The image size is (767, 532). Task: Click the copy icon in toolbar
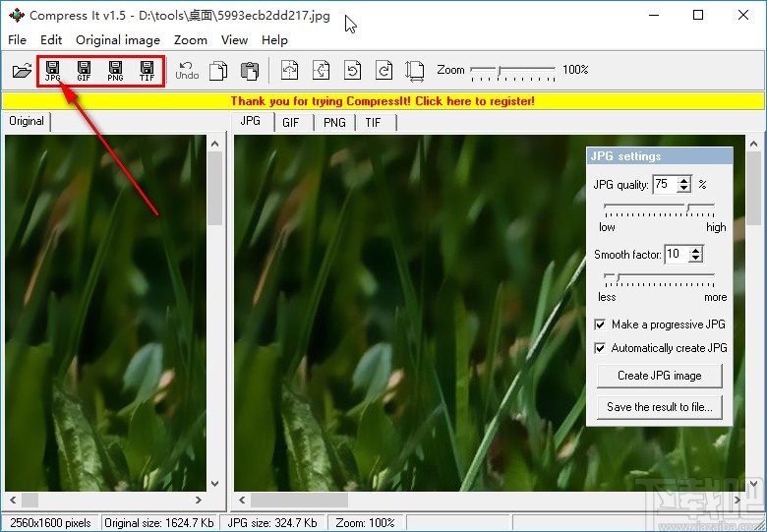[x=219, y=71]
